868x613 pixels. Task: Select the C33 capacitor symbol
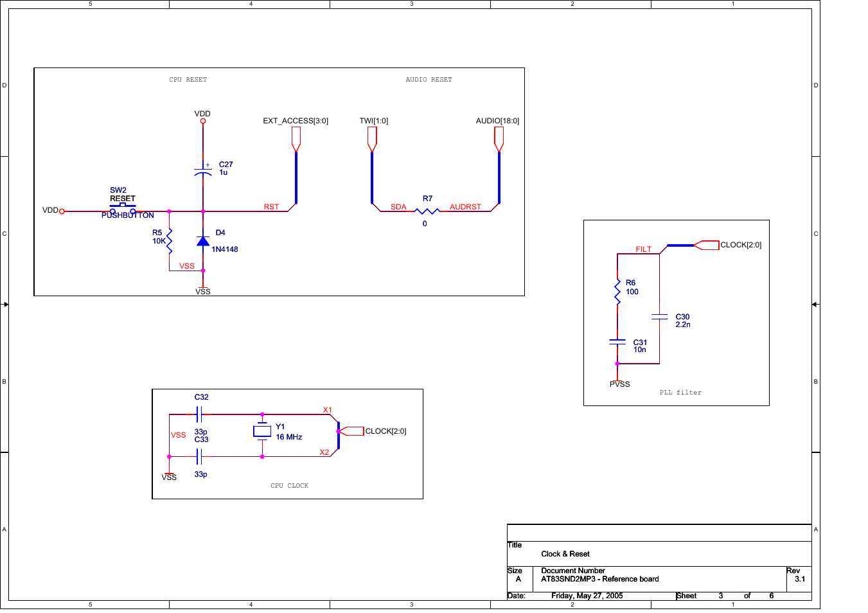(199, 456)
